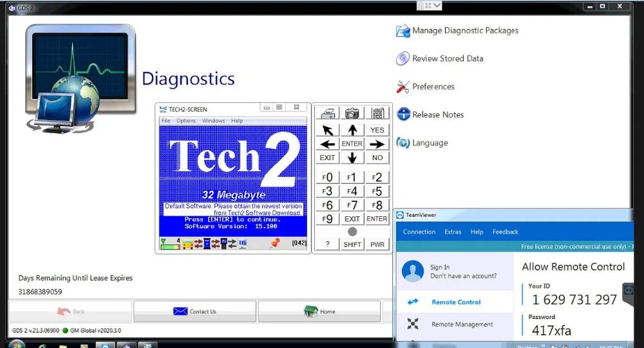644x348 pixels.
Task: Select the Remote Control tab in TeamViewer
Action: (455, 302)
